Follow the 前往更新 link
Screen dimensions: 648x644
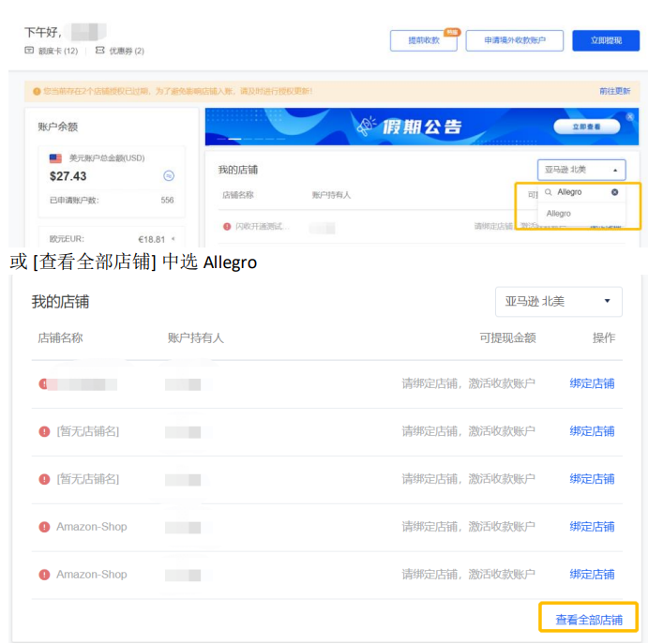[614, 91]
